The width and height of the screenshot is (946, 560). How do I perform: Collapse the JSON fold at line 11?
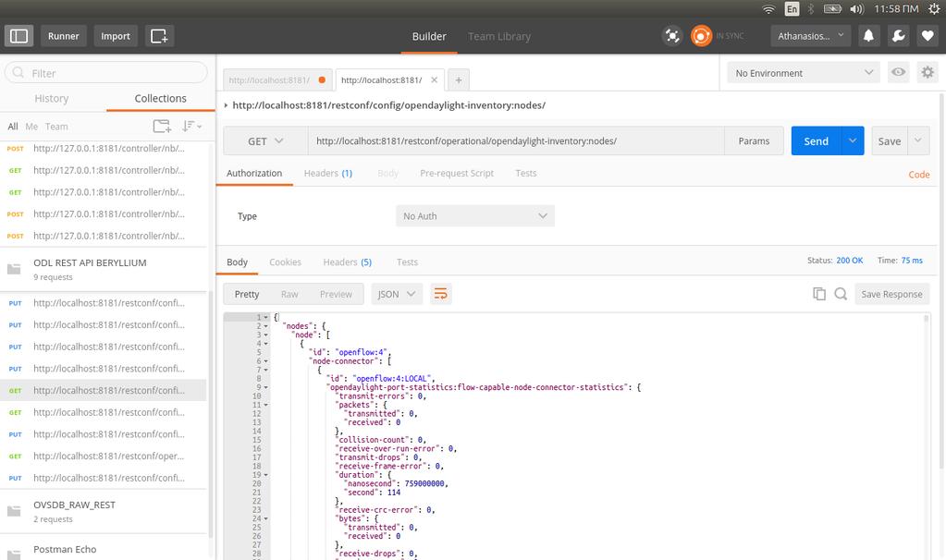pos(265,405)
